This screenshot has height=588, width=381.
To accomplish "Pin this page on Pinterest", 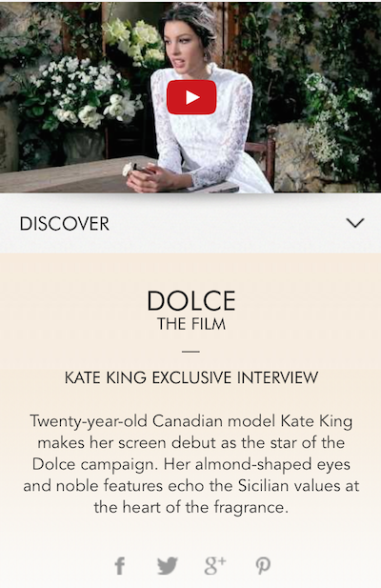I will tap(263, 565).
